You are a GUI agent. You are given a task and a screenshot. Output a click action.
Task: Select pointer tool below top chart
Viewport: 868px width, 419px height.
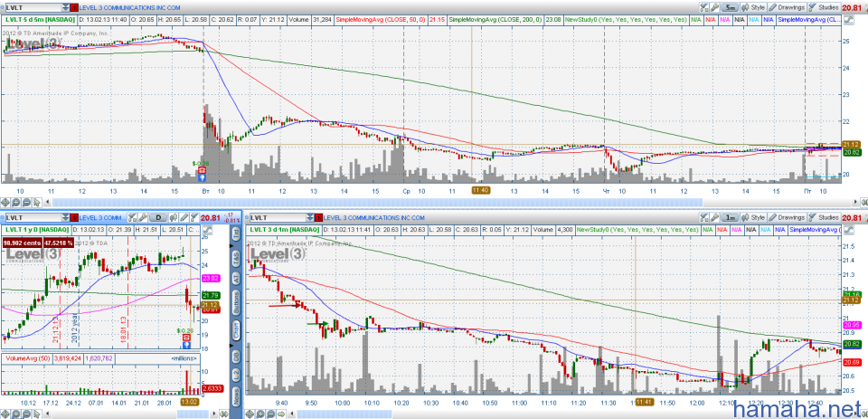point(36,203)
